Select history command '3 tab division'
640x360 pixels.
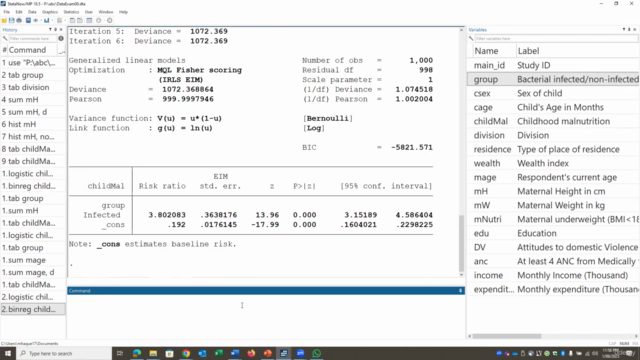click(33, 87)
